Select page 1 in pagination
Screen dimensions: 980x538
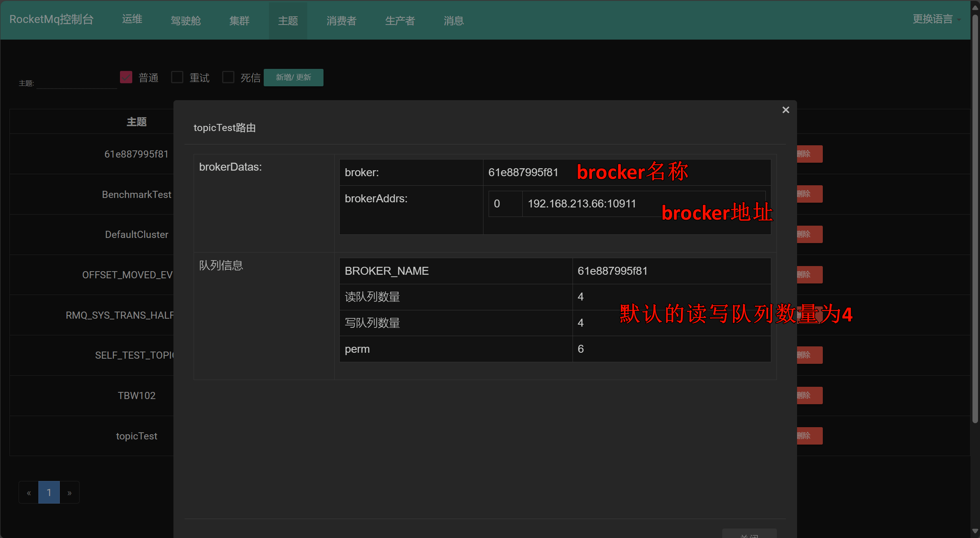[49, 492]
